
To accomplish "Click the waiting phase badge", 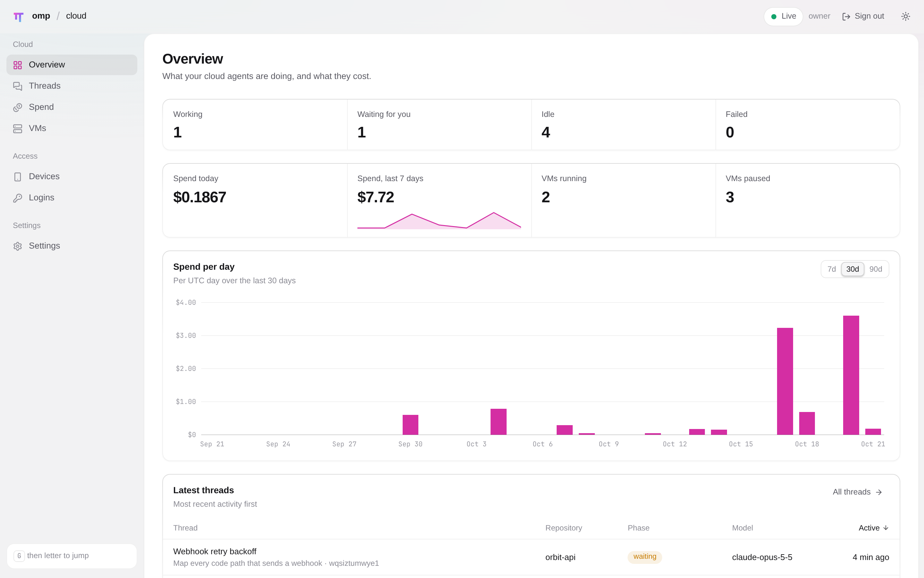I will pos(645,557).
